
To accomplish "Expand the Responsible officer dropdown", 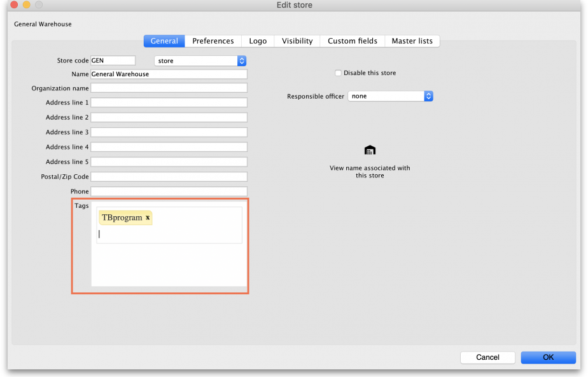I will tap(390, 96).
